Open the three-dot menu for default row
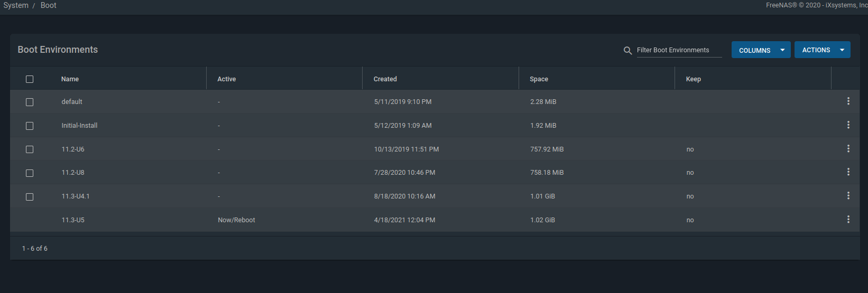This screenshot has width=868, height=293. (x=848, y=101)
